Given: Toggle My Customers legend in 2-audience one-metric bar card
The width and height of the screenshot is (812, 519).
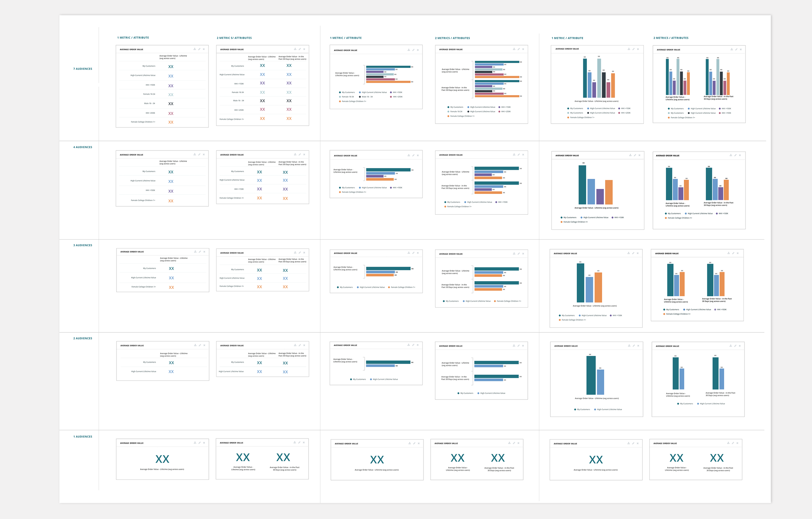Looking at the screenshot, I should [358, 379].
